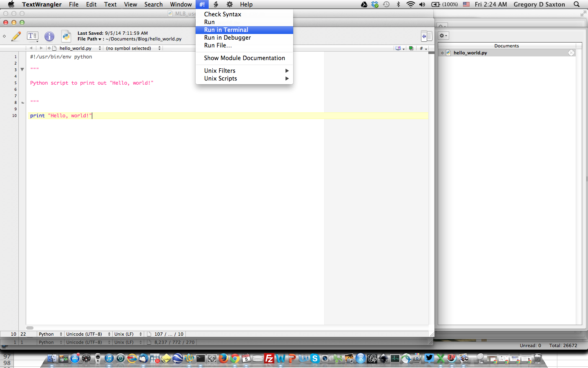Open the Python language selector in status bar
588x368 pixels.
click(x=51, y=334)
